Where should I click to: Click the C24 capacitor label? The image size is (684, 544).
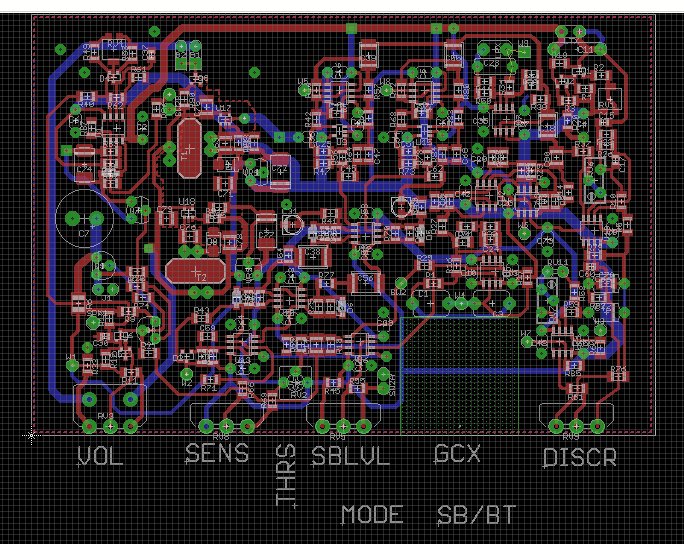point(491,249)
